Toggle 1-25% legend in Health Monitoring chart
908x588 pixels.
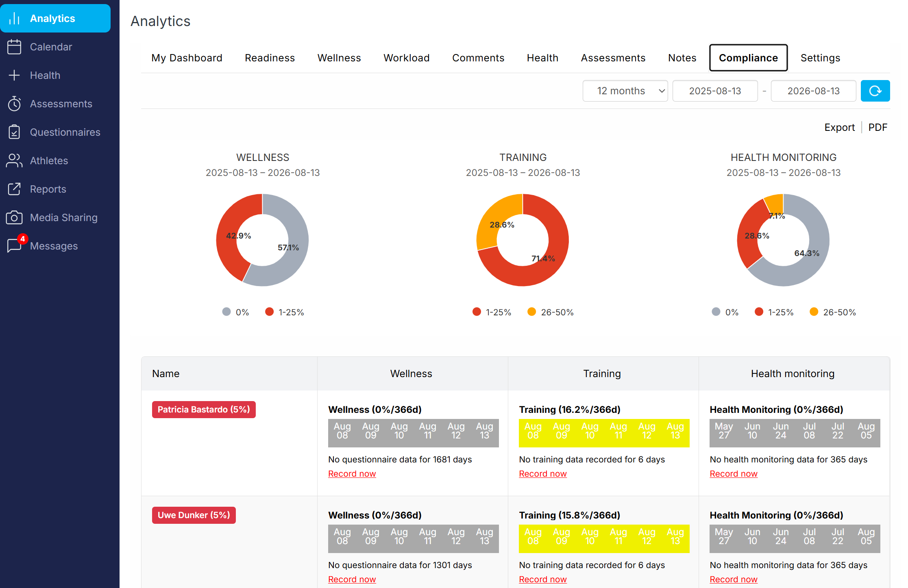coord(774,312)
